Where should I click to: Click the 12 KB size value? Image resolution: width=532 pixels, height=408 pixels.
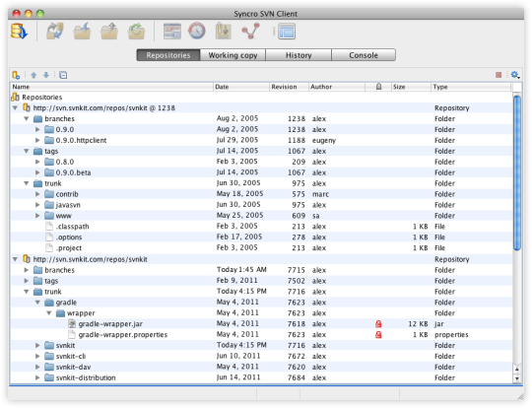tap(418, 324)
